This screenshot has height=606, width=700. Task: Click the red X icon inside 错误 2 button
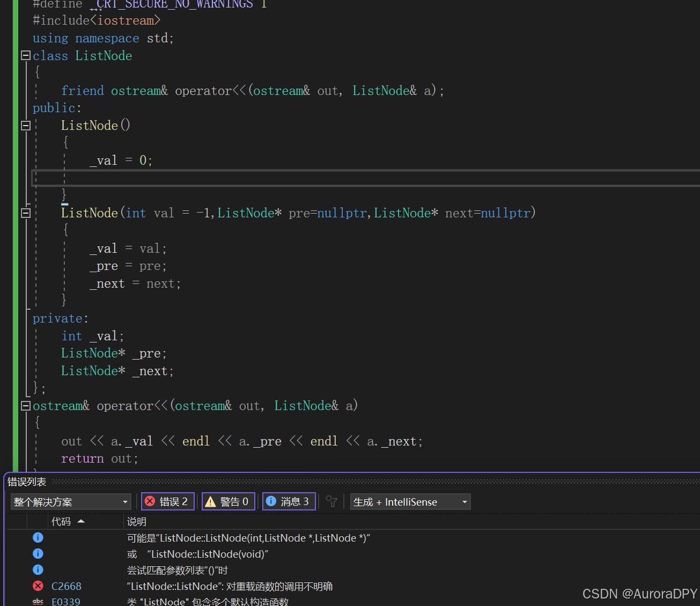tap(150, 501)
